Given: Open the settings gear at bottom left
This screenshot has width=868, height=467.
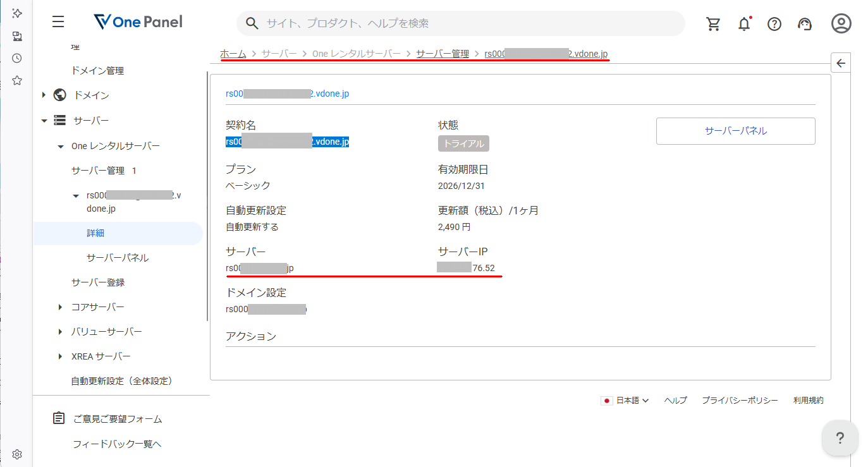Looking at the screenshot, I should [x=17, y=454].
